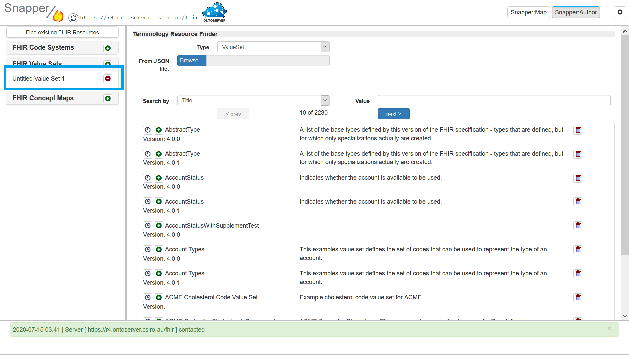The image size is (629, 364).
Task: Select the FHIR Concept Maps section
Action: point(43,98)
